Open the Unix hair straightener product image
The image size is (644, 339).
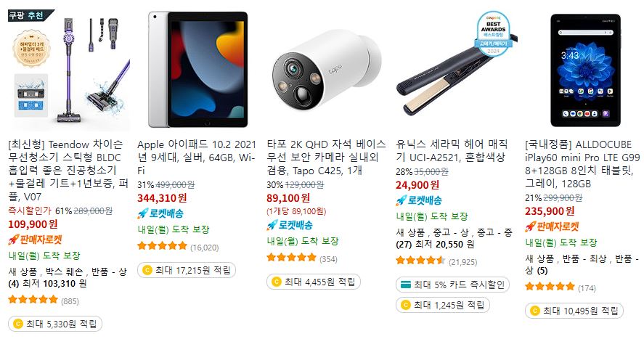(456, 70)
